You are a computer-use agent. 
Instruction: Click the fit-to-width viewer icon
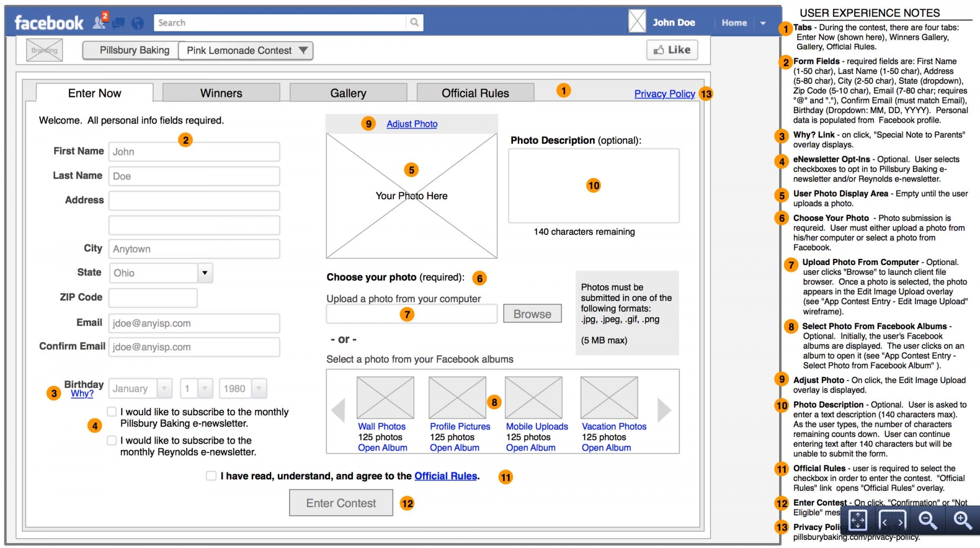[892, 520]
